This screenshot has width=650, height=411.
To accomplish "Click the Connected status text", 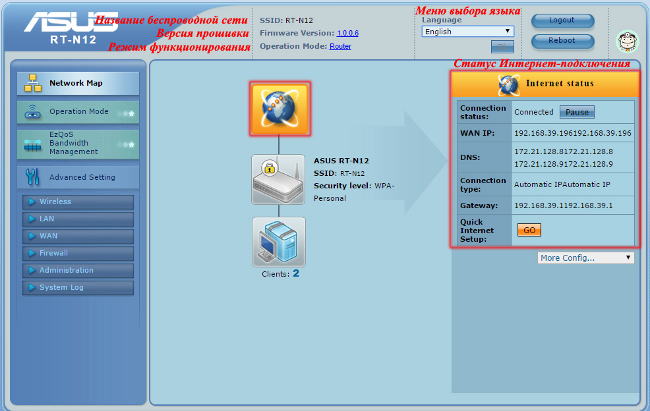I will (534, 112).
